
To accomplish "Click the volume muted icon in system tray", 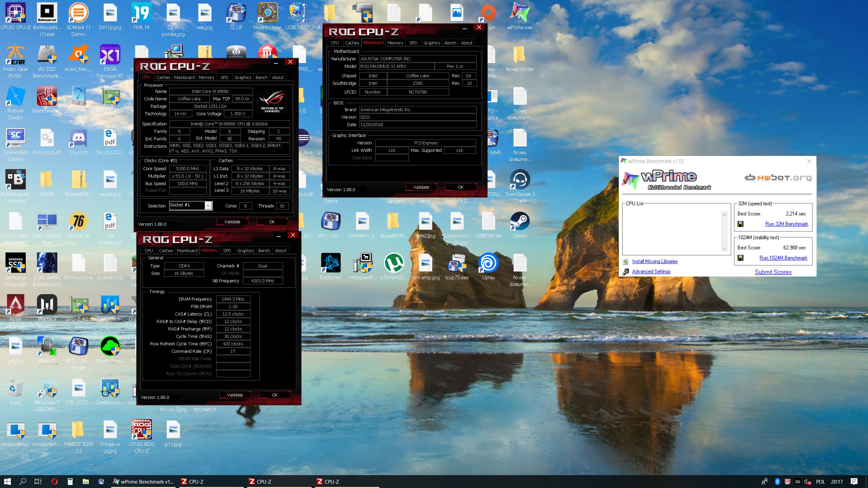I will pyautogui.click(x=808, y=482).
